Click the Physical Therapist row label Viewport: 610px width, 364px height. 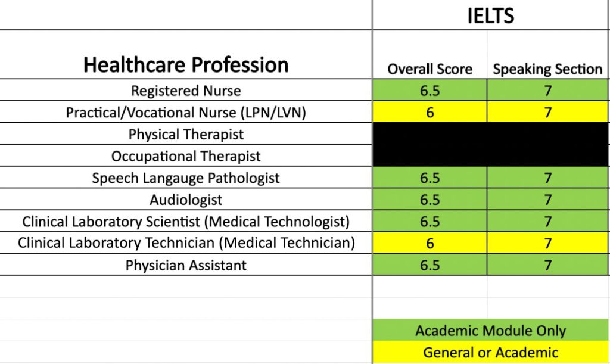186,135
